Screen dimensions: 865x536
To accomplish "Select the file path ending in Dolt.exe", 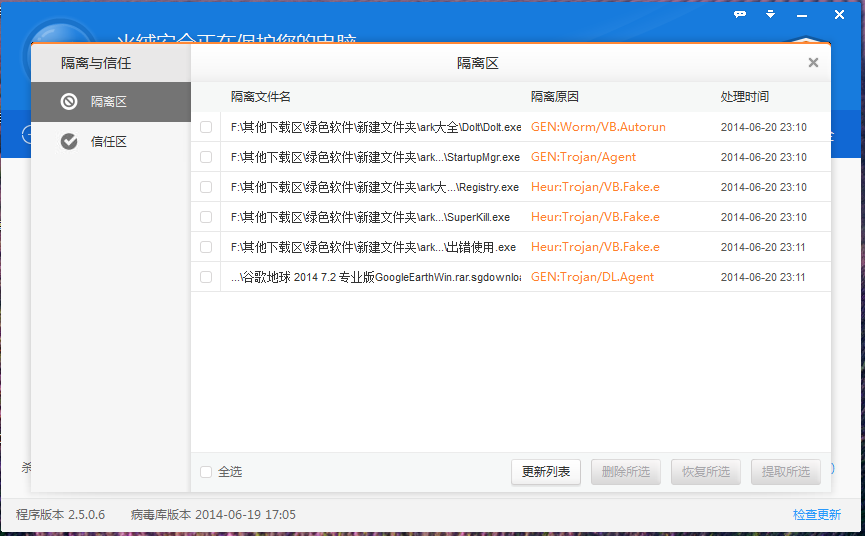I will [376, 127].
